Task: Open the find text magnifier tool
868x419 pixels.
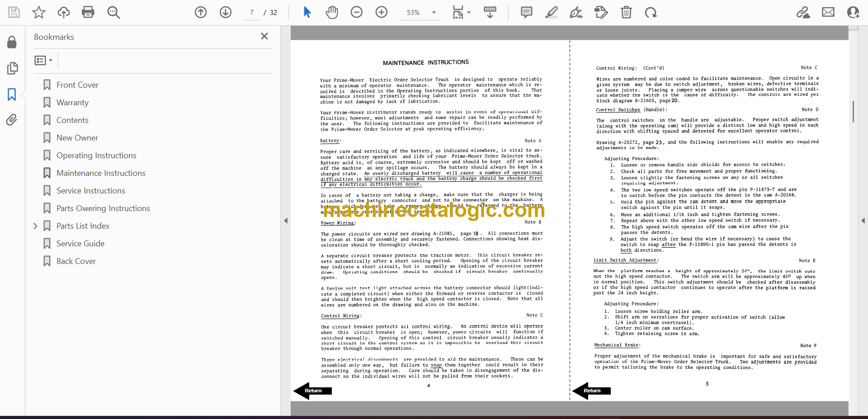Action: coord(113,12)
